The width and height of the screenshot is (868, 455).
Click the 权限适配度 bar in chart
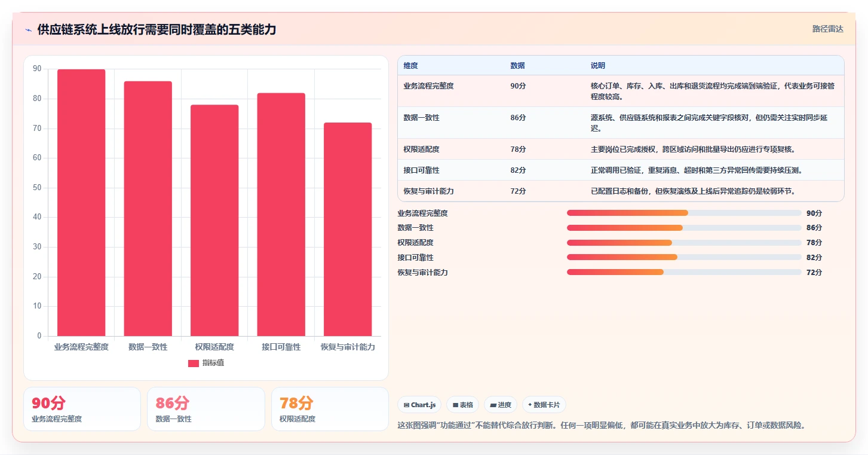(x=214, y=221)
